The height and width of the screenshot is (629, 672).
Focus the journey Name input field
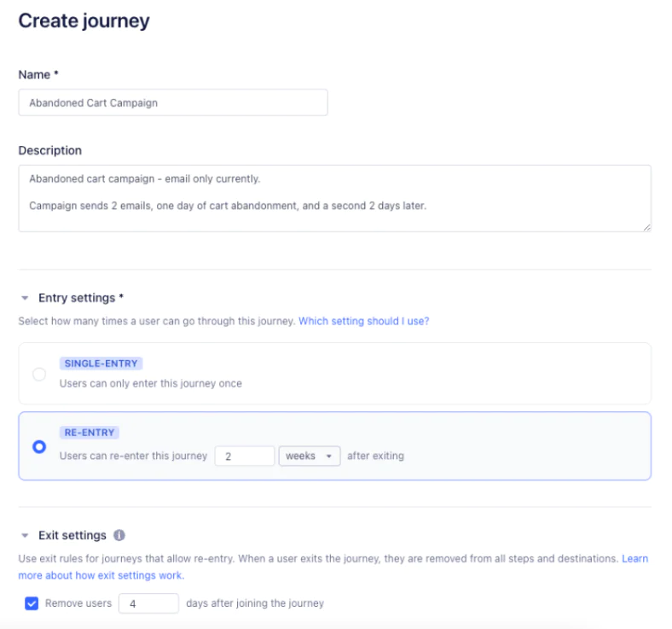173,102
